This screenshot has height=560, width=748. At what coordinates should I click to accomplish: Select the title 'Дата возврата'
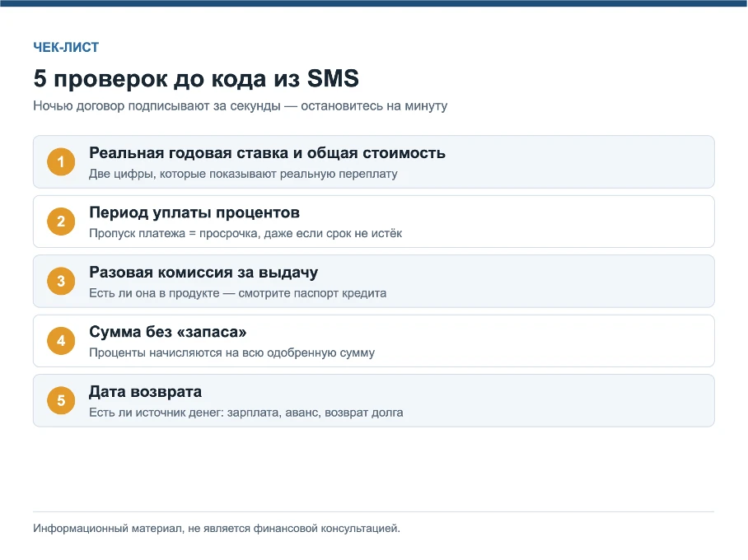(145, 392)
